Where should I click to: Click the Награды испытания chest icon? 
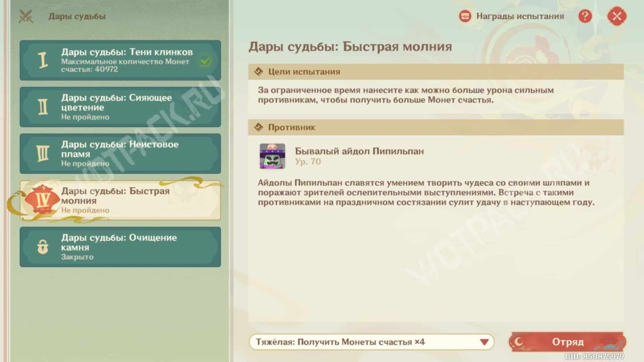click(465, 16)
